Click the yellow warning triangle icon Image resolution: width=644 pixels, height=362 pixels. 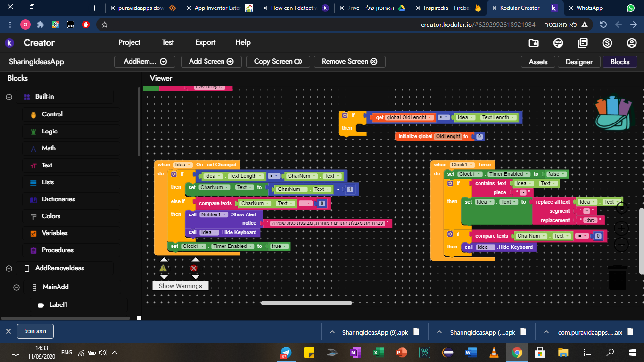click(163, 268)
